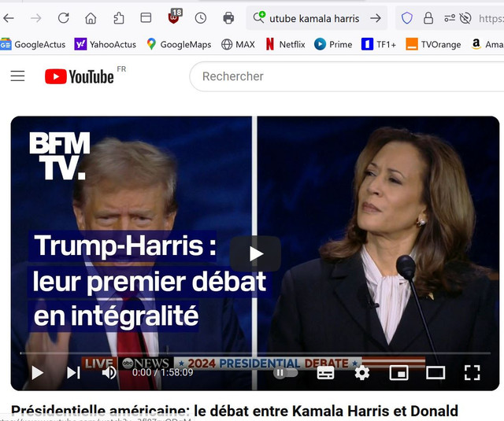The height and width of the screenshot is (421, 504).
Task: Click the video time display 0:00 / 1:58:09
Action: [x=163, y=372]
